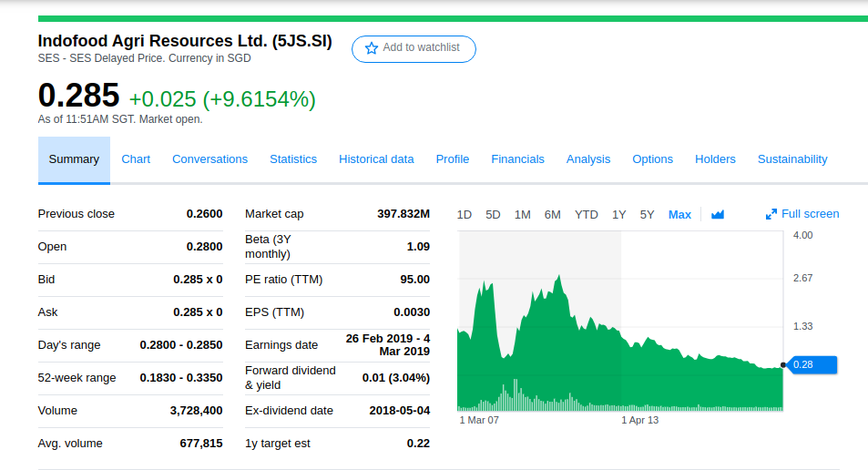
Task: Click the 0.28 current price marker
Action: click(x=812, y=365)
